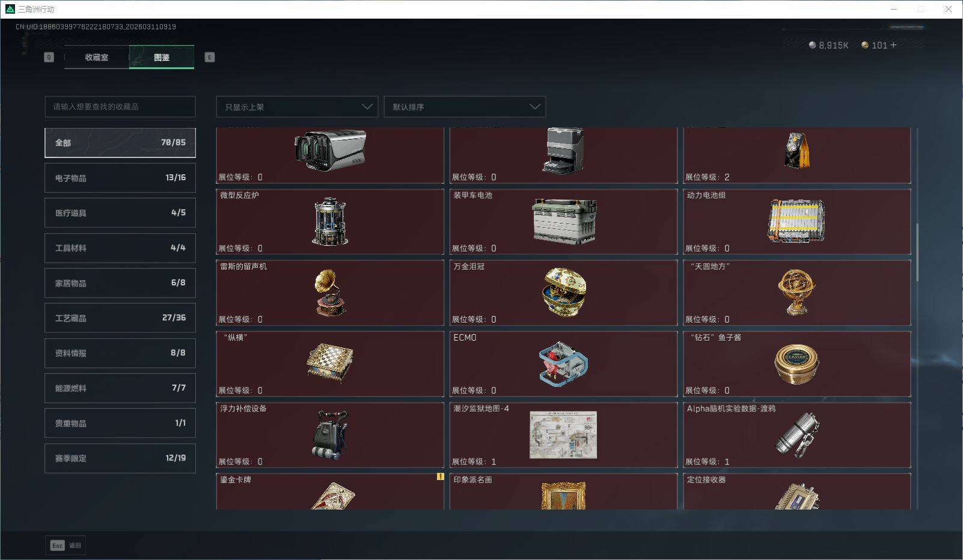Filter by 工艺藏品 category

pos(120,318)
